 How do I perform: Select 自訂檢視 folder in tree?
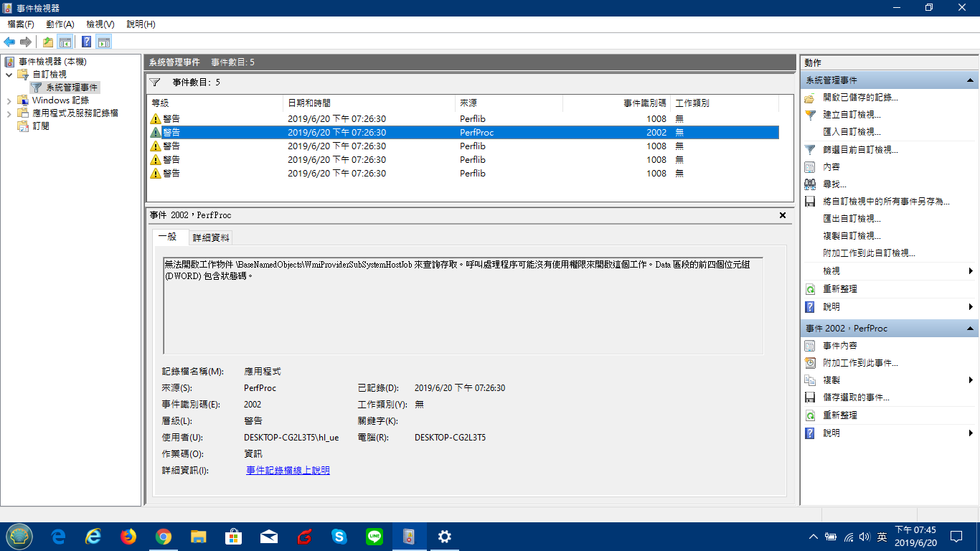tap(50, 75)
